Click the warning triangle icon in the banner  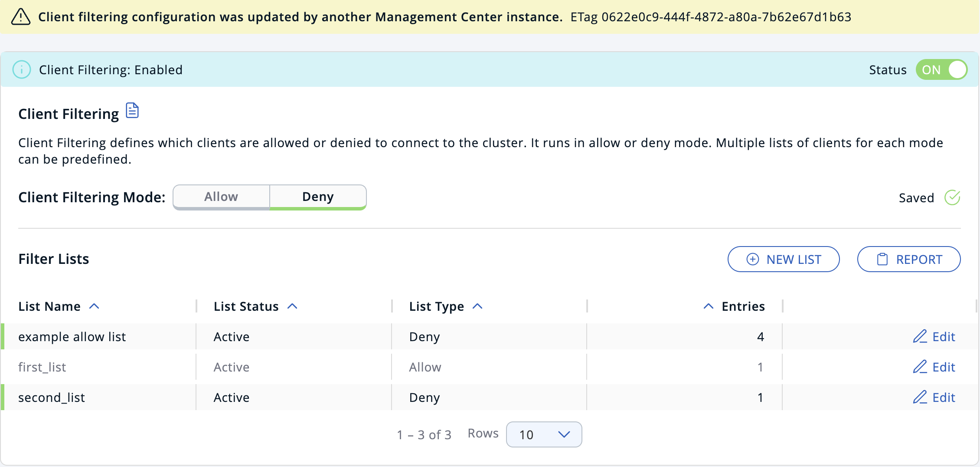click(20, 17)
